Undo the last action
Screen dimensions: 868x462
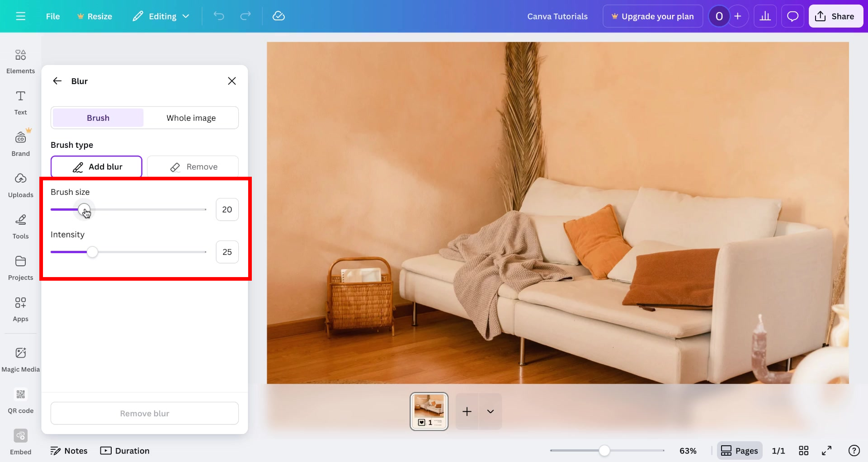[219, 16]
